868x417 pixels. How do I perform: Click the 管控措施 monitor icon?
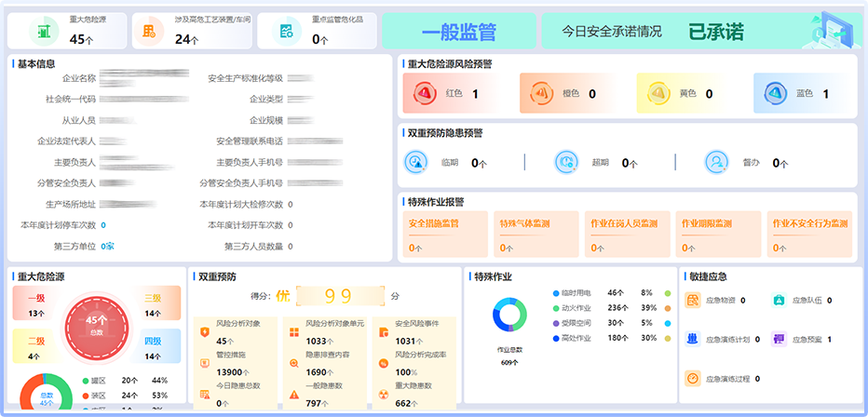[205, 363]
